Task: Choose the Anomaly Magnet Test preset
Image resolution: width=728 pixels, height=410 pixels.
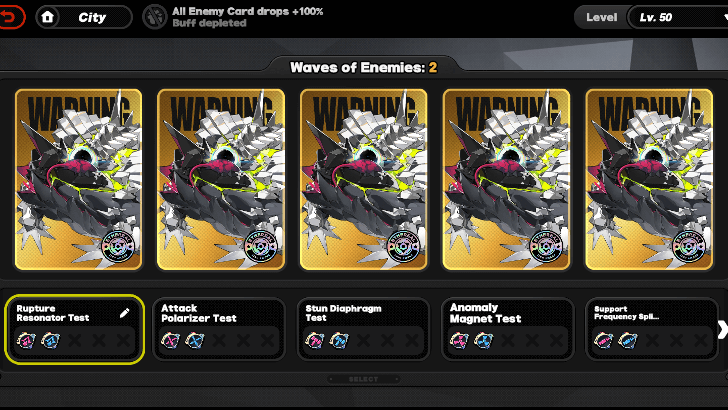Action: [x=507, y=329]
